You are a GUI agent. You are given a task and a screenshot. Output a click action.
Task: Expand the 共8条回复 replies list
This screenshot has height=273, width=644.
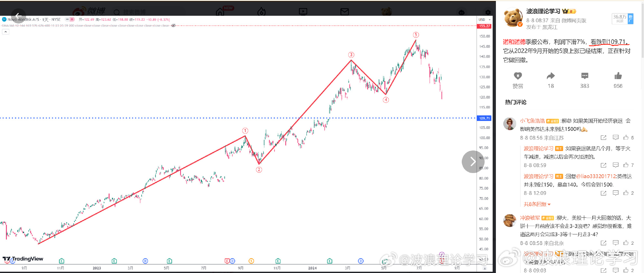coord(537,204)
